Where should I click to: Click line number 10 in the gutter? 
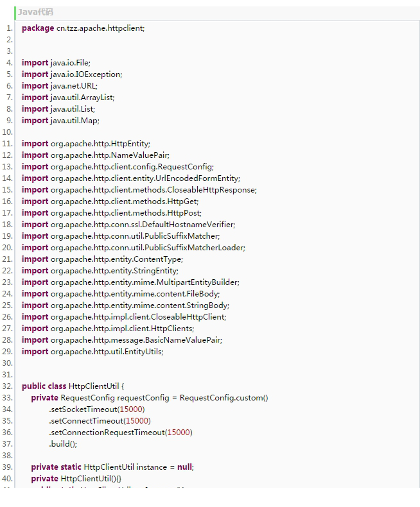8,132
